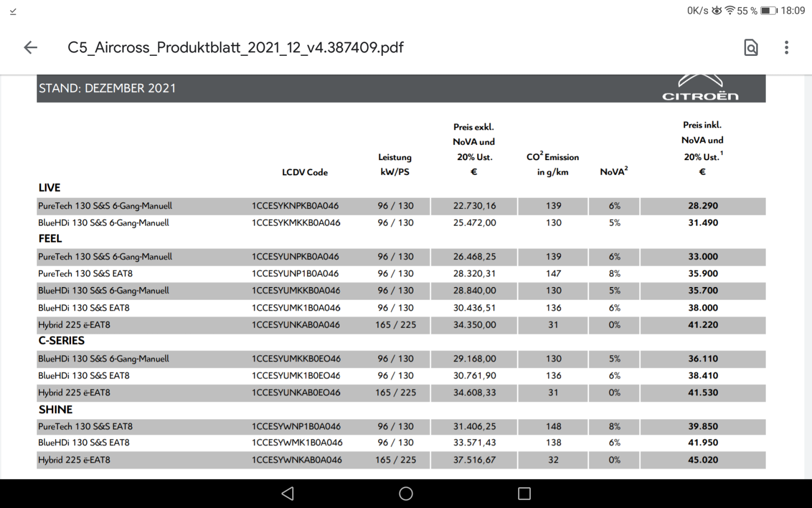The height and width of the screenshot is (508, 812).
Task: Select code 1CCESYKNPKB0A046
Action: pyautogui.click(x=295, y=206)
